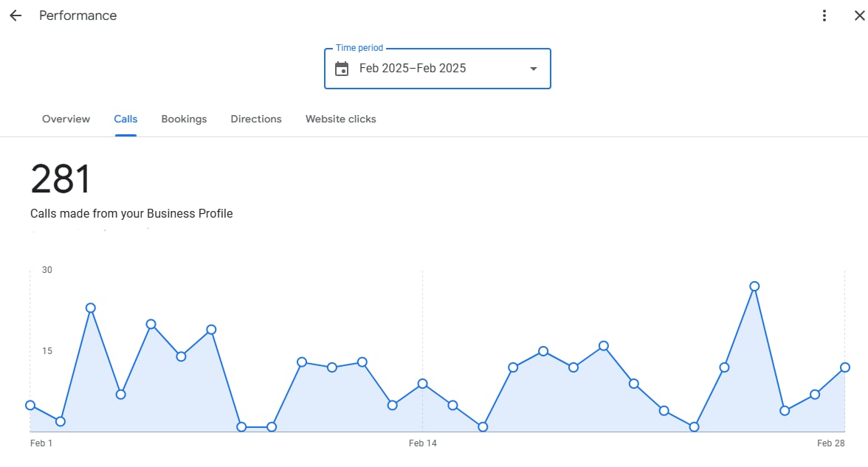Expand the Time period dropdown arrow
The width and height of the screenshot is (868, 467).
click(x=533, y=69)
